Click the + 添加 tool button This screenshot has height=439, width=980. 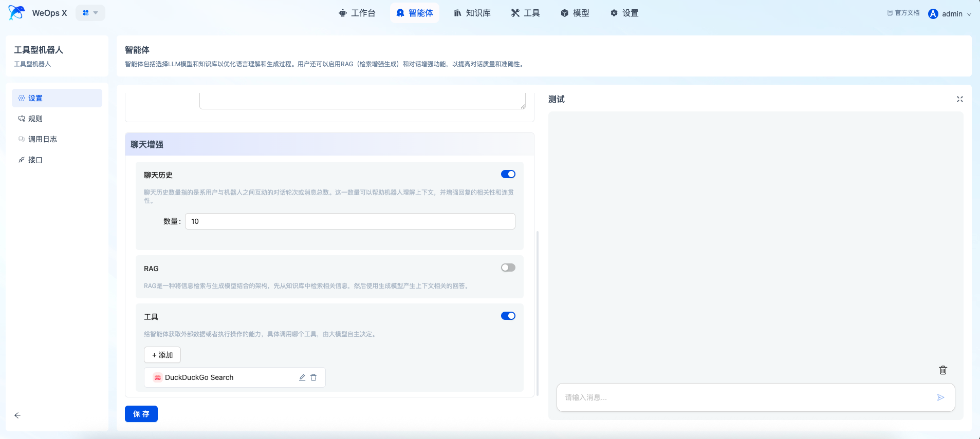pyautogui.click(x=162, y=355)
